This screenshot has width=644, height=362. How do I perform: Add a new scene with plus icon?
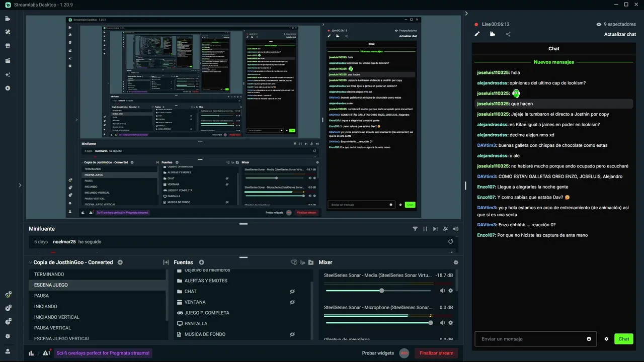point(120,262)
